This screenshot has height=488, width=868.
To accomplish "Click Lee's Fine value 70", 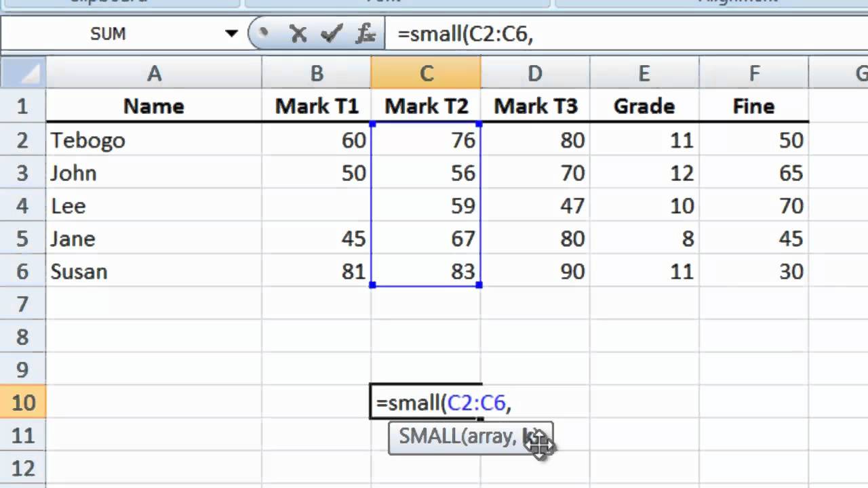I will click(x=754, y=205).
